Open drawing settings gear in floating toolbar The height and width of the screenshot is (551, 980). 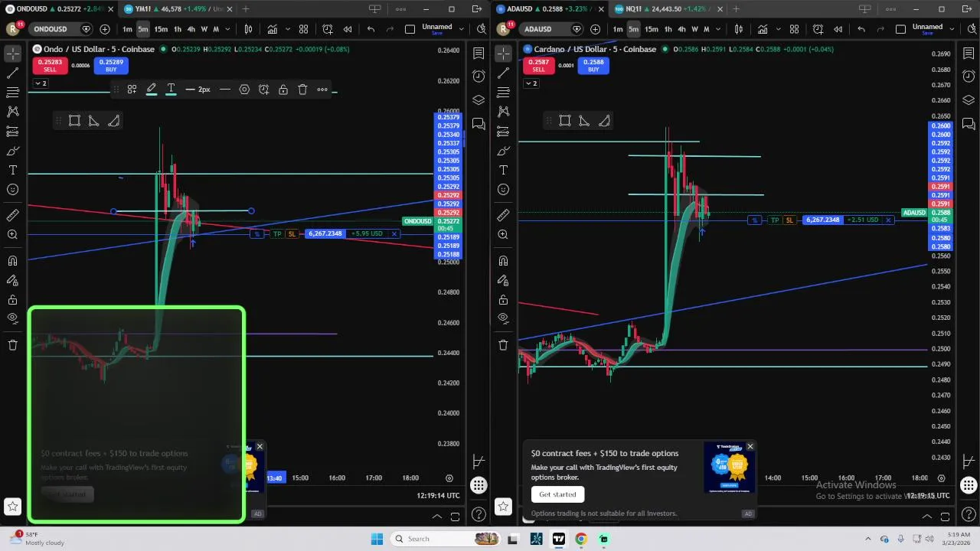[x=244, y=90]
